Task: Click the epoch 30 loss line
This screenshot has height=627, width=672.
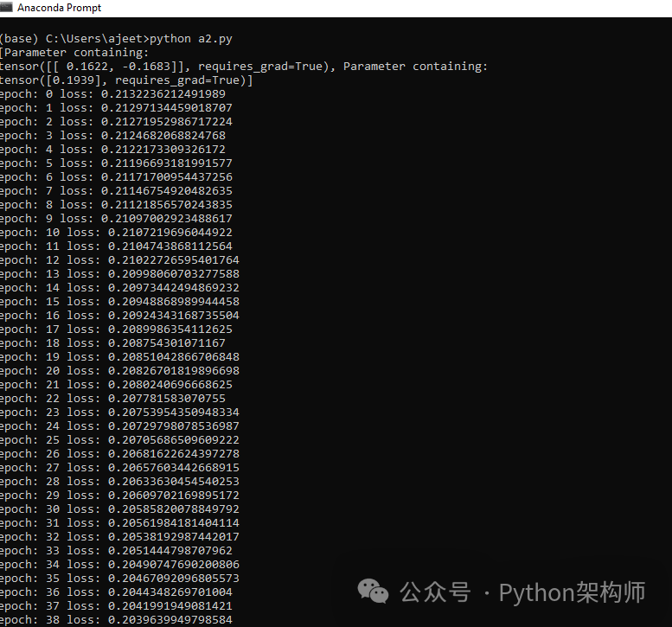Action: click(x=119, y=509)
